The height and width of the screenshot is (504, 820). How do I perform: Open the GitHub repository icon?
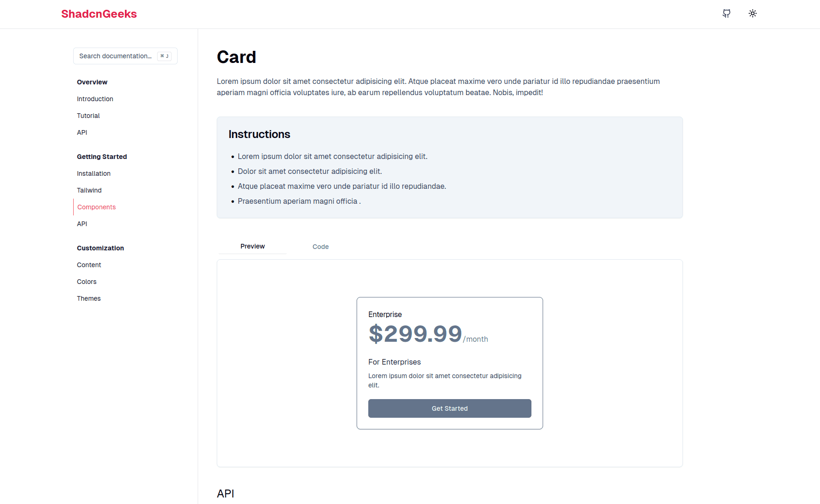[726, 14]
